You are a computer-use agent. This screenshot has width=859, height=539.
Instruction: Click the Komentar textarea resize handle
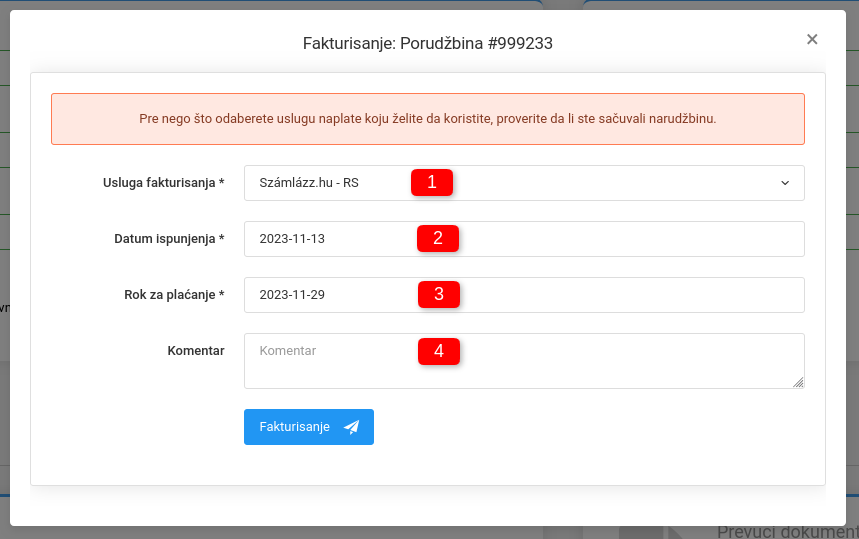tap(798, 382)
